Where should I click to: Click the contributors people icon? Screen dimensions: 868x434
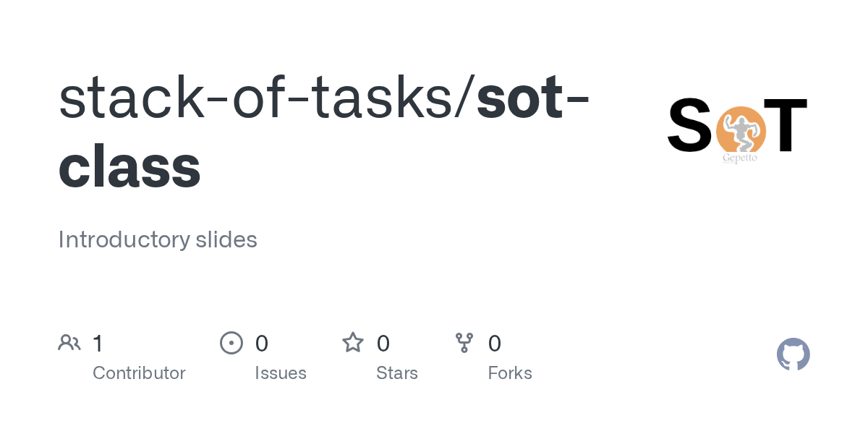(x=69, y=343)
